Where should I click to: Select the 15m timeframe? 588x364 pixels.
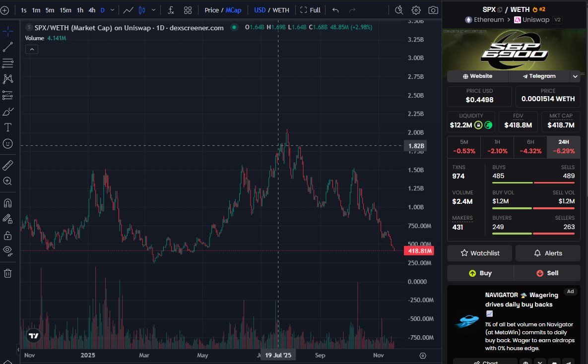pyautogui.click(x=65, y=10)
